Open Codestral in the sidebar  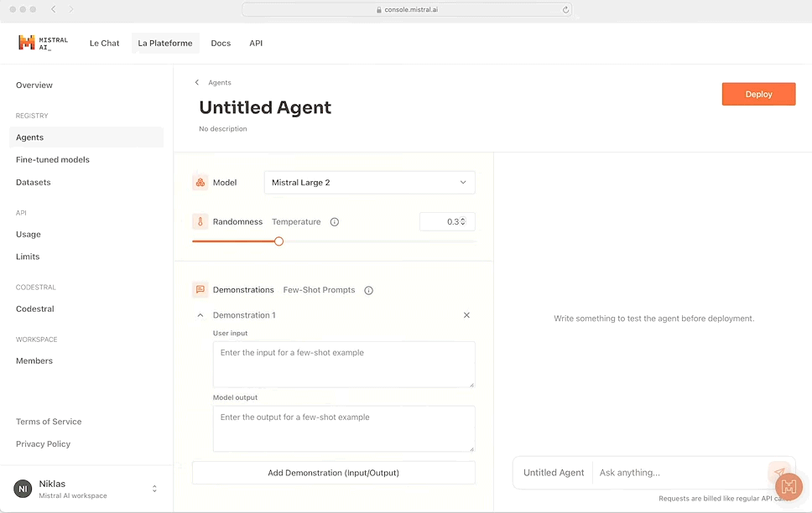(x=34, y=308)
